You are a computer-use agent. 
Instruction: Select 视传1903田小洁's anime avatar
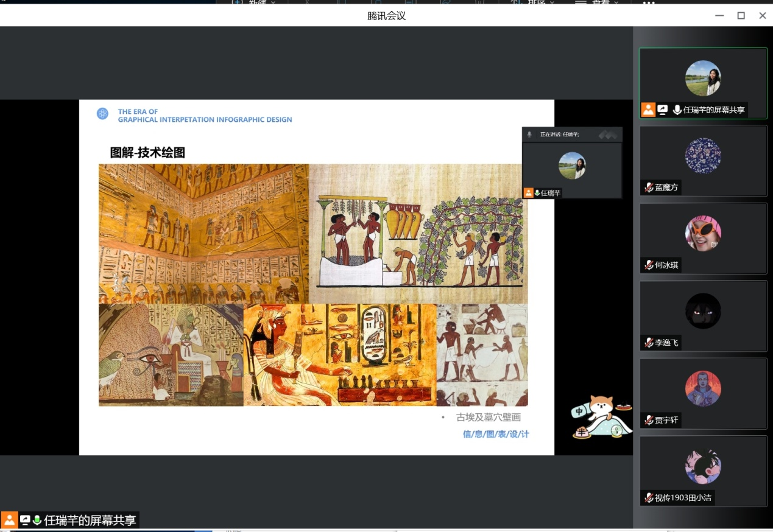[703, 466]
